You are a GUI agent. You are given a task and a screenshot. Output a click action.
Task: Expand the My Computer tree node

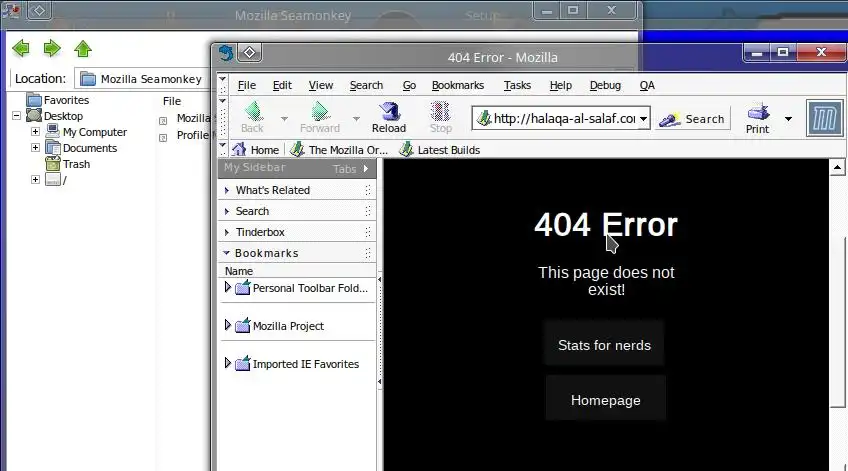35,131
